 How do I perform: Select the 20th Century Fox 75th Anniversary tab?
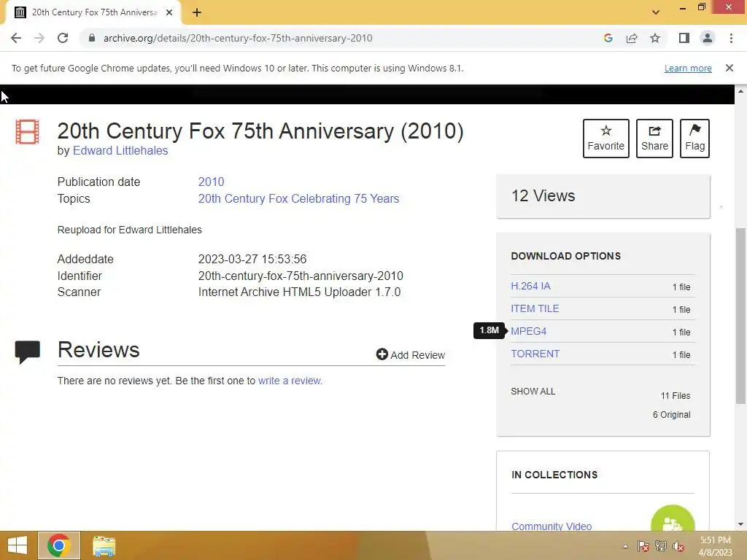(x=93, y=12)
